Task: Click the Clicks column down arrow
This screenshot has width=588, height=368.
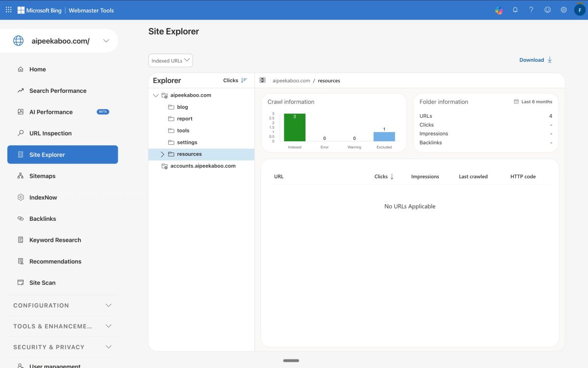Action: [392, 177]
